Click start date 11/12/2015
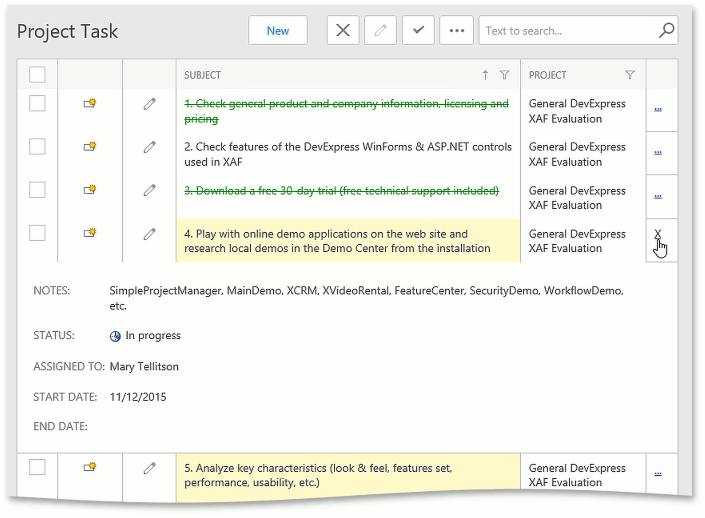Screen dimensions: 705x518 [x=138, y=397]
